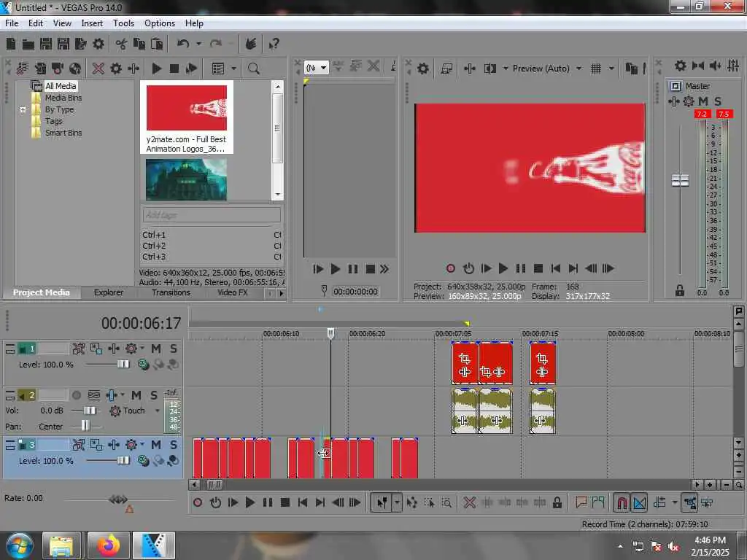
Task: Click the Overlays grid icon in preview
Action: pos(595,69)
